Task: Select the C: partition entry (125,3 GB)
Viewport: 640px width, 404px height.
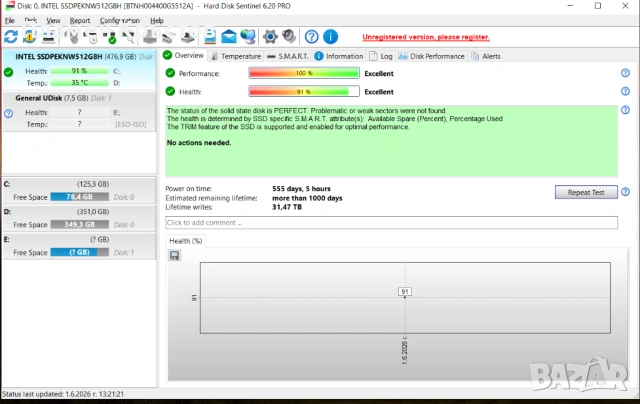Action: [x=79, y=191]
